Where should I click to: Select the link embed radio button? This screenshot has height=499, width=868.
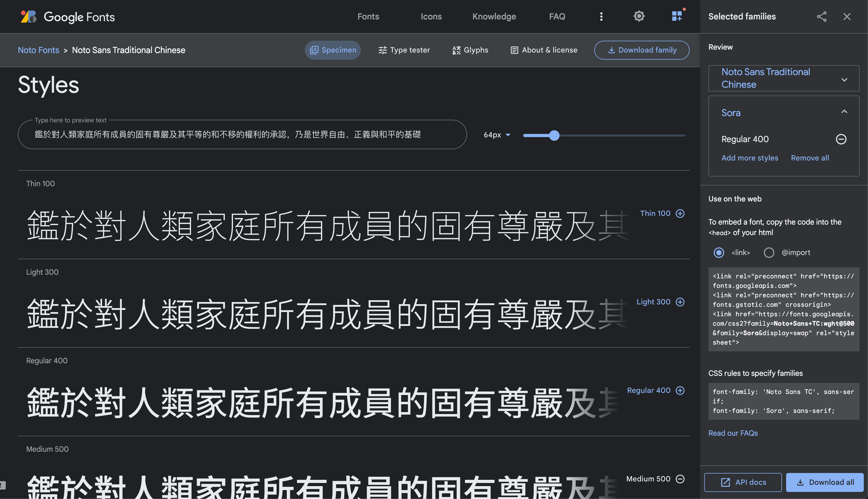pos(719,252)
